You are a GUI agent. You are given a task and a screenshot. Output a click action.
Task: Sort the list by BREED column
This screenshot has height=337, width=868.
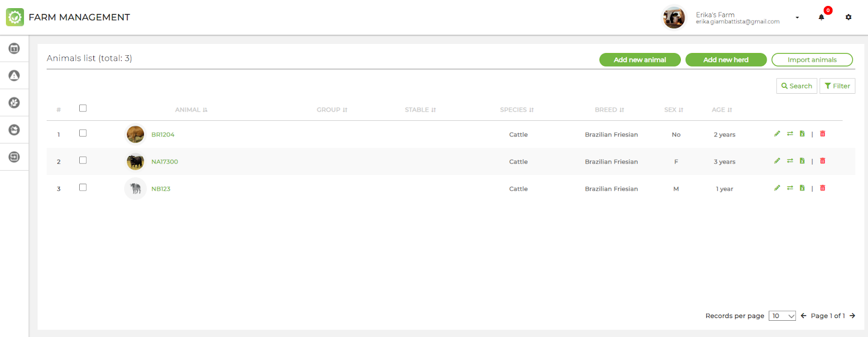[609, 110]
